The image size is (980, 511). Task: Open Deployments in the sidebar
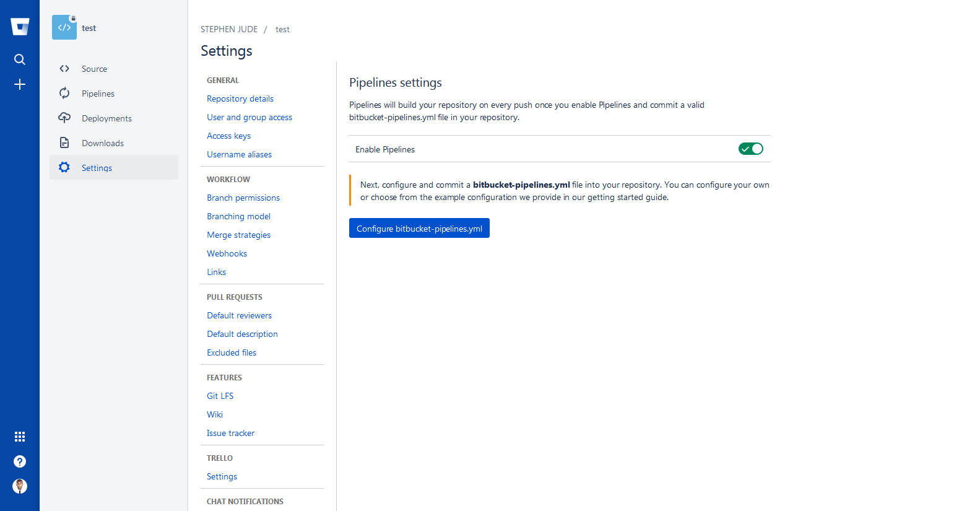114,118
